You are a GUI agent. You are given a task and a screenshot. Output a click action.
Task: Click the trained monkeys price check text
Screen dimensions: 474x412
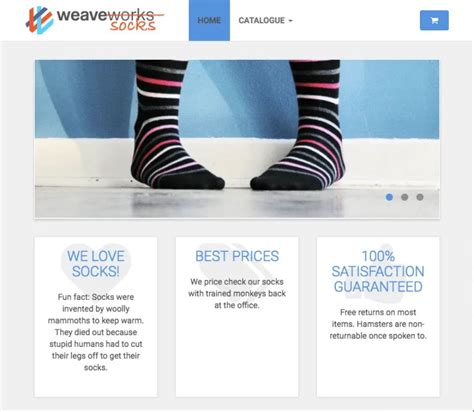coord(237,293)
